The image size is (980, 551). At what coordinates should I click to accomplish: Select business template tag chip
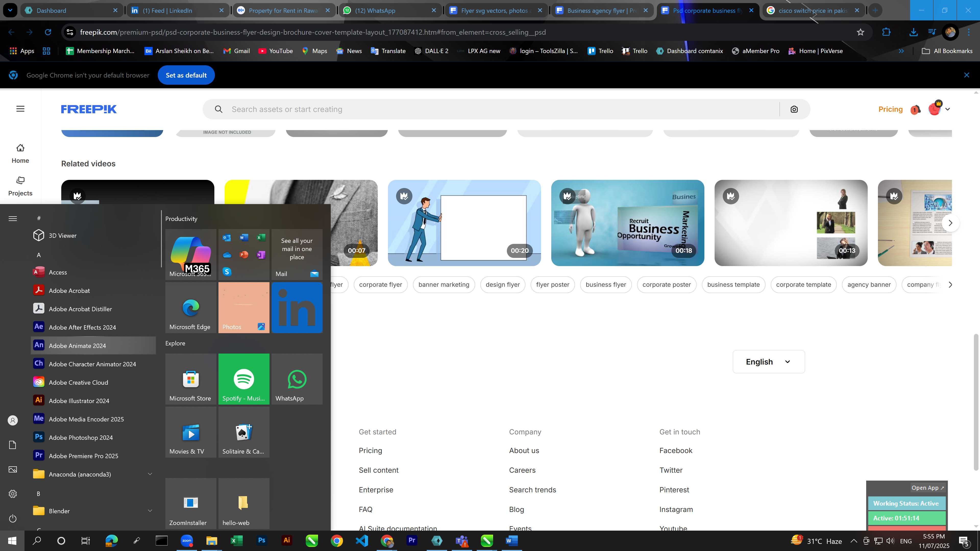pyautogui.click(x=733, y=284)
